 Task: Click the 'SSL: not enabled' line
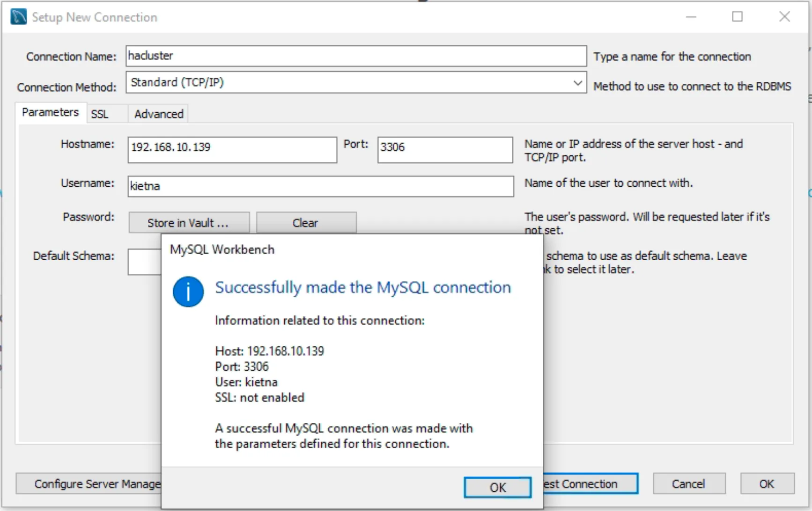259,397
